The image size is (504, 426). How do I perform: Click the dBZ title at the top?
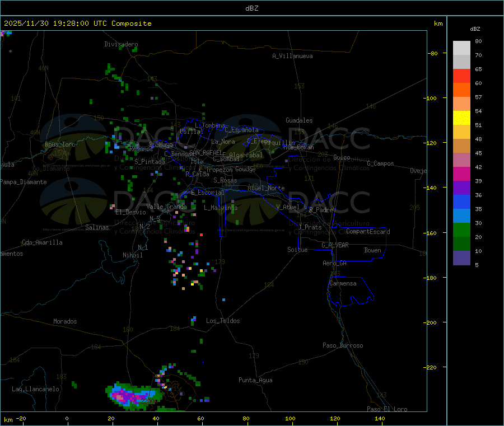[251, 8]
